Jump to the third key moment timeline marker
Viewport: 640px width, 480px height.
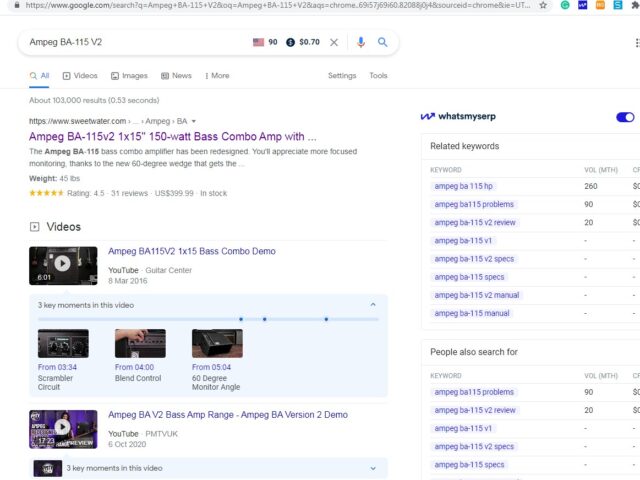coord(326,319)
